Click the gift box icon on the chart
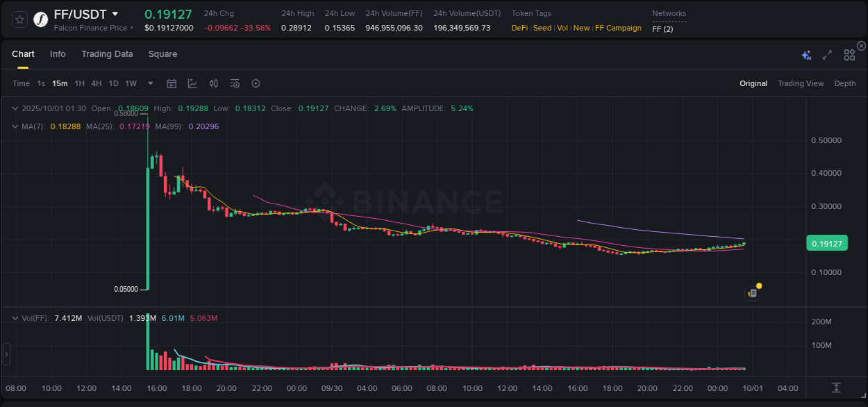868x407 pixels. coord(751,294)
